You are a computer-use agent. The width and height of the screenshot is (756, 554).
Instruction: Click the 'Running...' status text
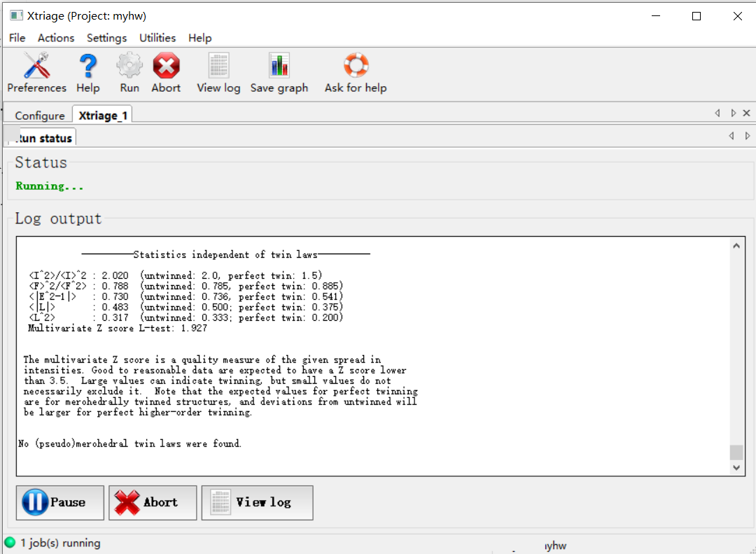(x=50, y=186)
